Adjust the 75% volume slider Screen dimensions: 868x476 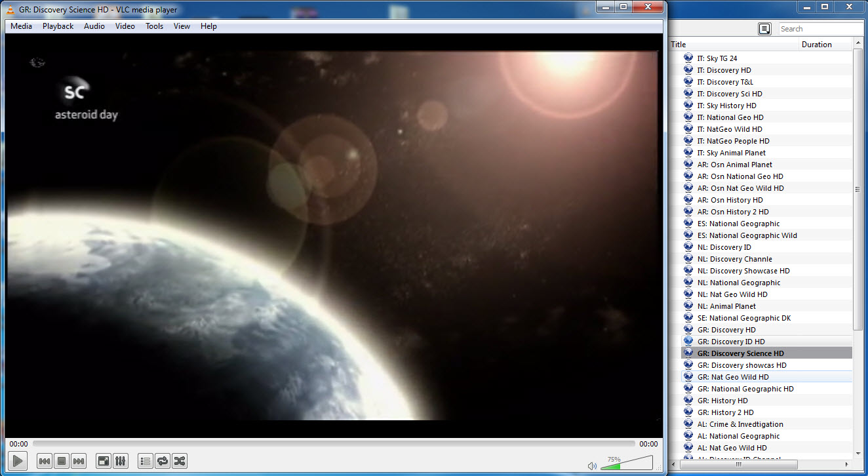coord(626,463)
